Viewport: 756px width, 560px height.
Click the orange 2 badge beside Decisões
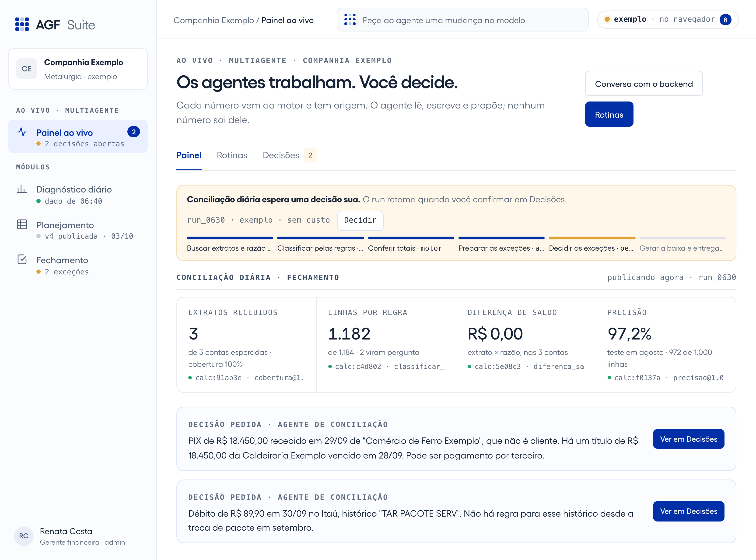pyautogui.click(x=310, y=155)
